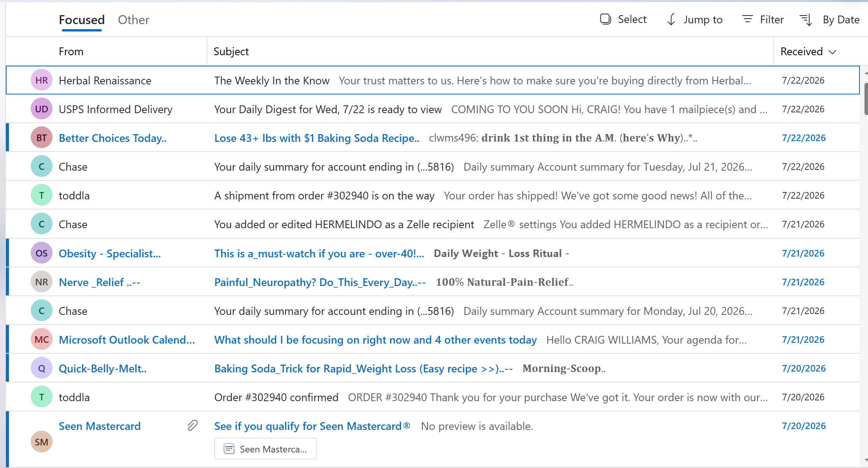
Task: Open the Seen Masterca... attachment chip
Action: pos(266,449)
